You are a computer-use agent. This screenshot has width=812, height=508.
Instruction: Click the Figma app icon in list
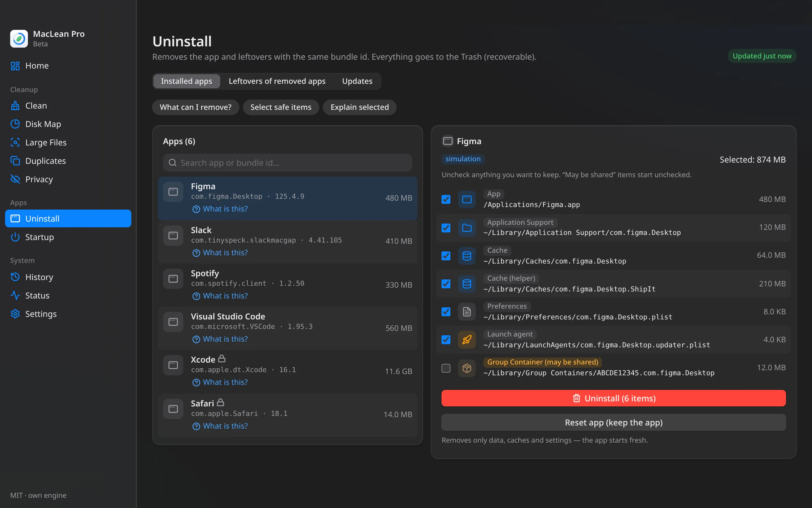pos(173,192)
